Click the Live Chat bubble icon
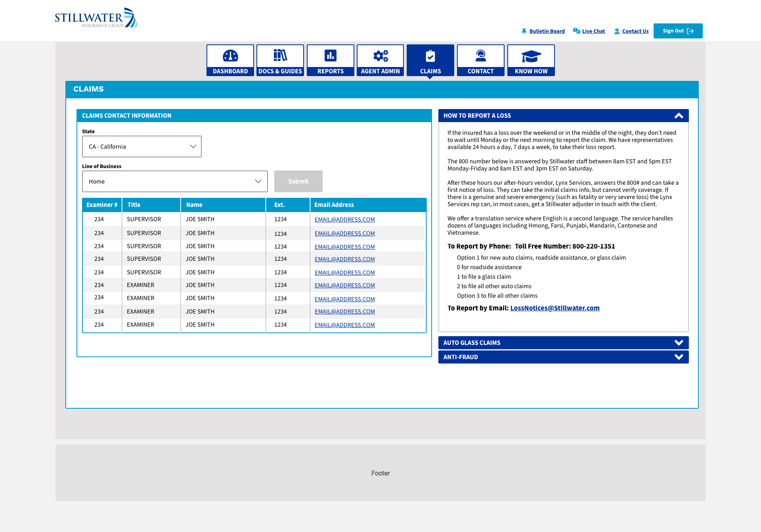This screenshot has width=761, height=532. pyautogui.click(x=577, y=31)
